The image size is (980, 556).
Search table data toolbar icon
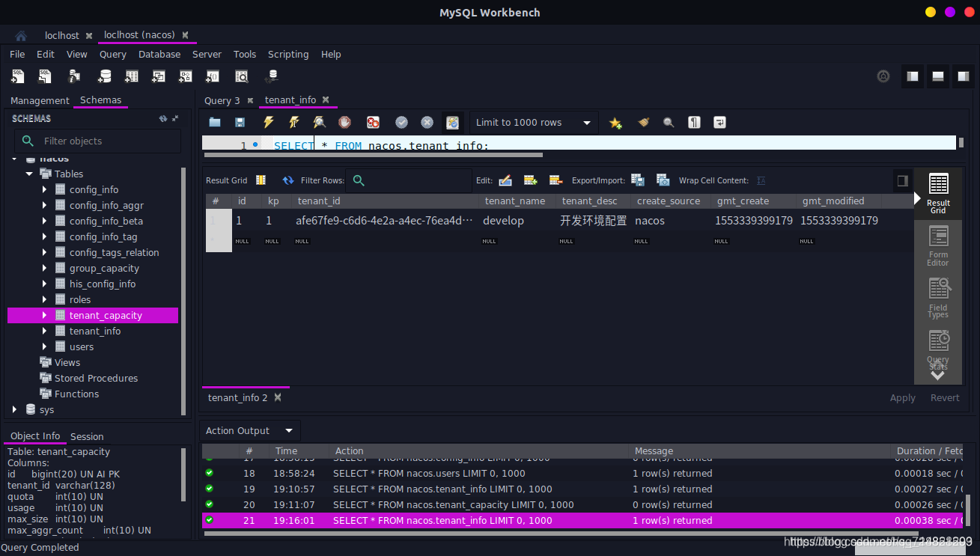click(x=242, y=76)
